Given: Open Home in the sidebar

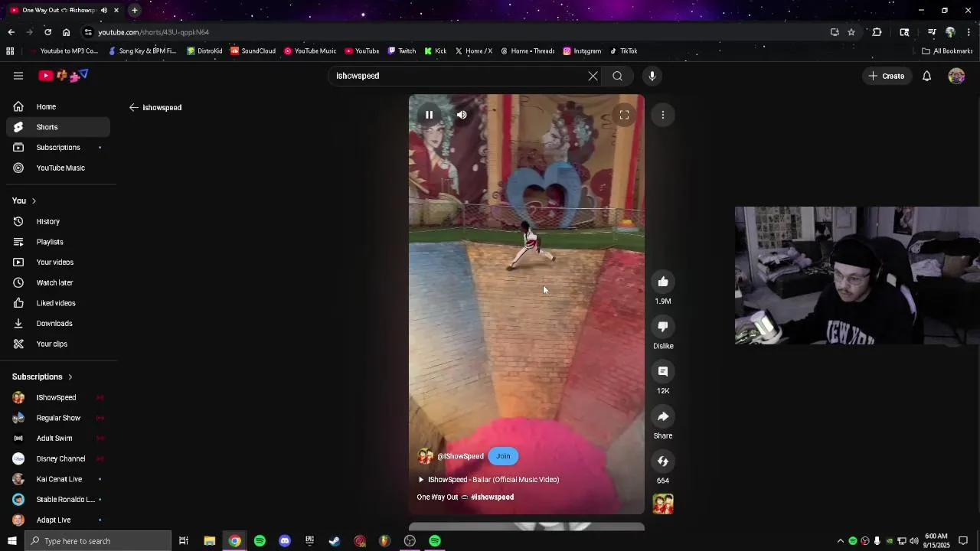Looking at the screenshot, I should tap(58, 107).
